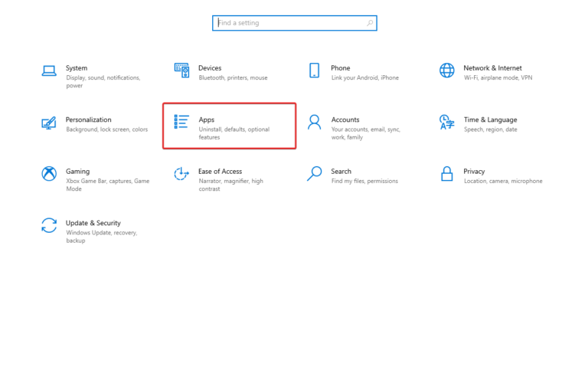
Task: Click the Personalization paintbrush icon
Action: click(x=49, y=123)
